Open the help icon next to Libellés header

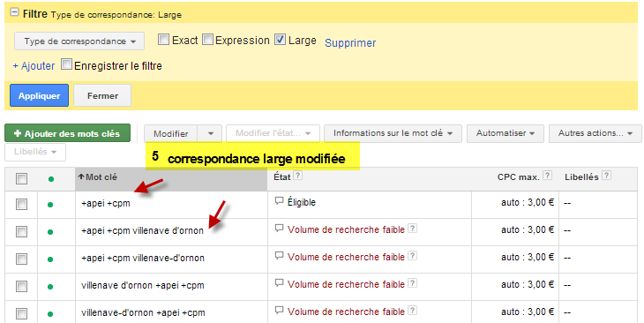click(x=606, y=176)
